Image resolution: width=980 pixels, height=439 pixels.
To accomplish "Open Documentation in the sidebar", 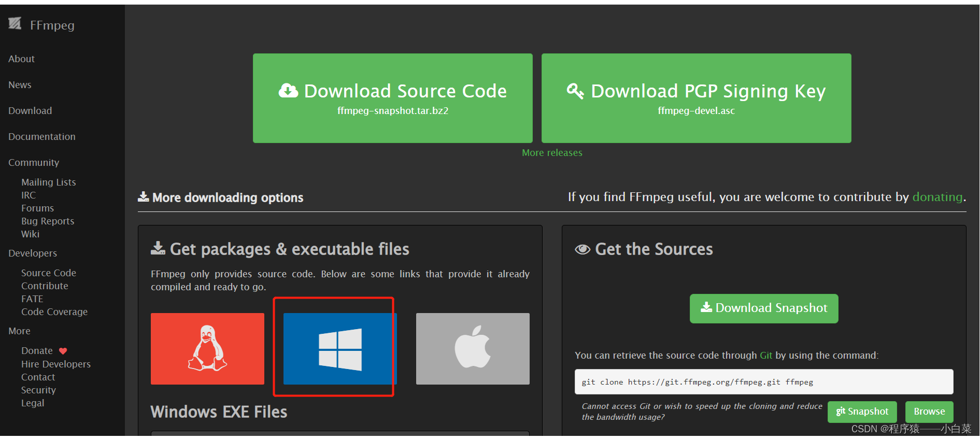I will 42,137.
